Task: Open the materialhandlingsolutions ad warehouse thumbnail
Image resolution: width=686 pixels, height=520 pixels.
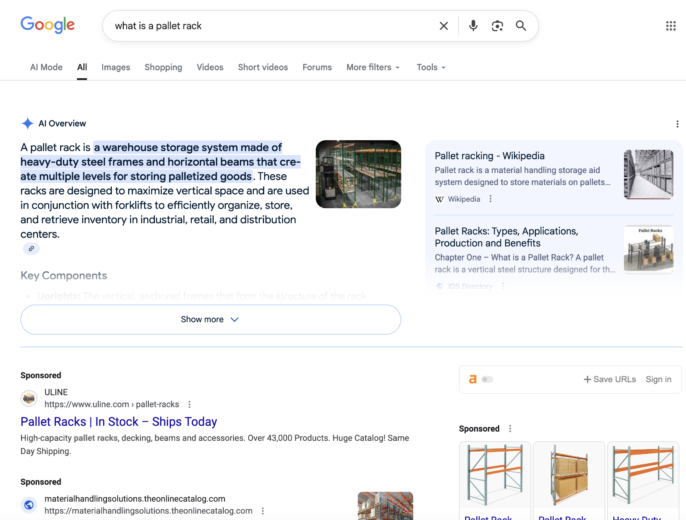Action: (x=385, y=506)
